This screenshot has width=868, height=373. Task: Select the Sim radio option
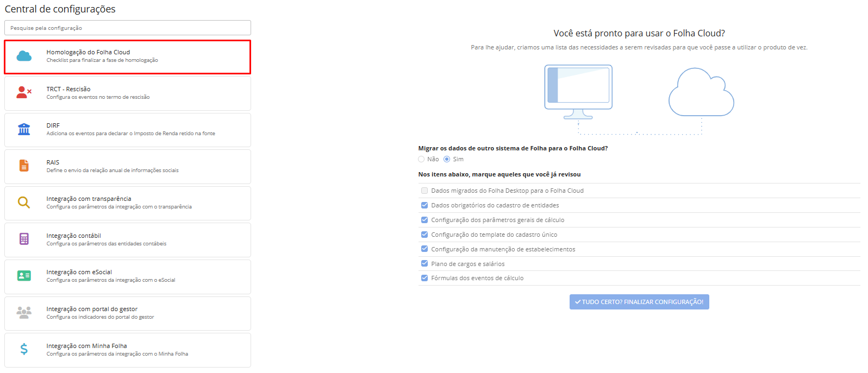tap(447, 159)
